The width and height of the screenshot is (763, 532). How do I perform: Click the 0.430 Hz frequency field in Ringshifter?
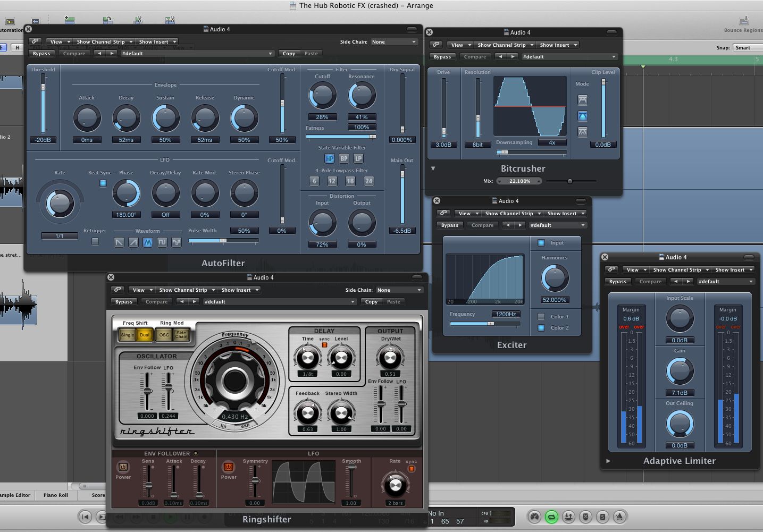point(235,417)
